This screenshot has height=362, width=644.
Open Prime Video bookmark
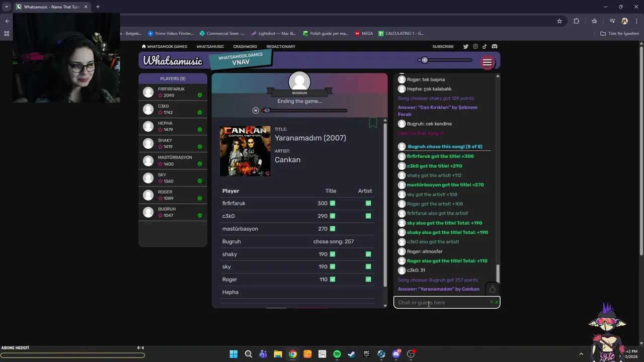[171, 34]
